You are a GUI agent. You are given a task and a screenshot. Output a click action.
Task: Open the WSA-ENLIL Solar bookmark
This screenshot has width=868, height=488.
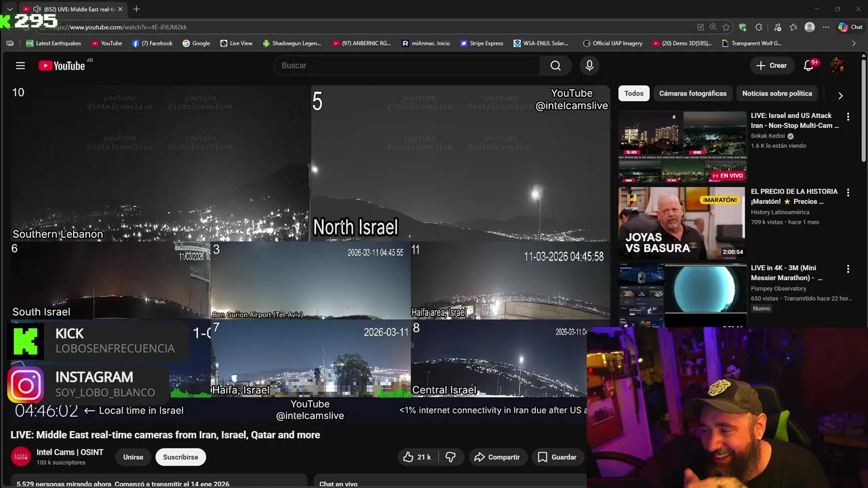(540, 43)
